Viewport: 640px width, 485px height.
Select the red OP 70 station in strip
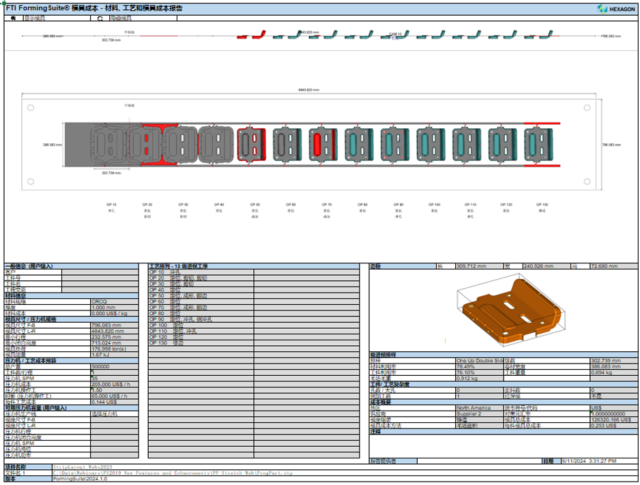[323, 144]
